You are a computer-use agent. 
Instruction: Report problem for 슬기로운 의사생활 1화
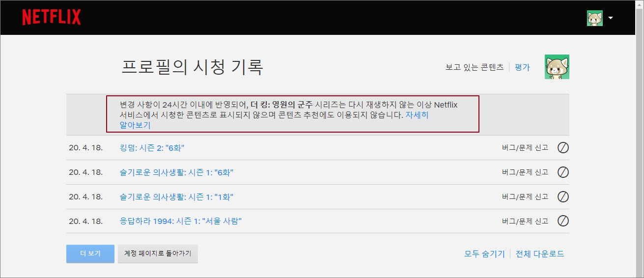click(525, 196)
